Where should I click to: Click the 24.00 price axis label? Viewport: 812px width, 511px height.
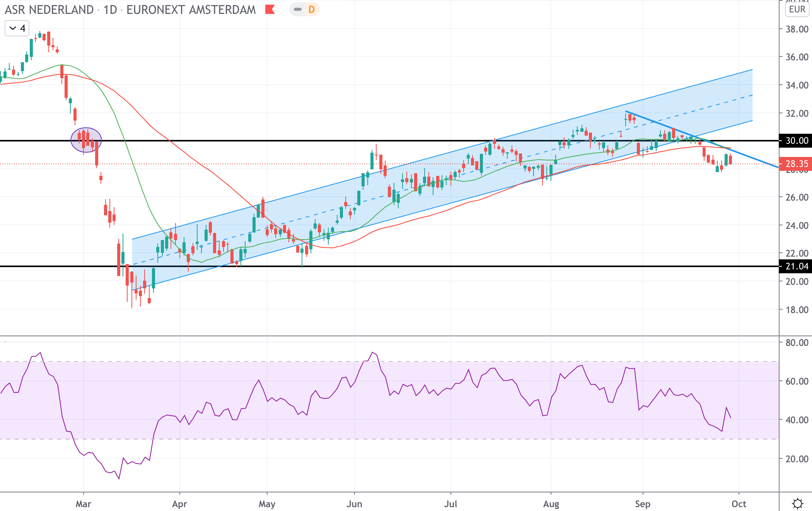pyautogui.click(x=797, y=225)
